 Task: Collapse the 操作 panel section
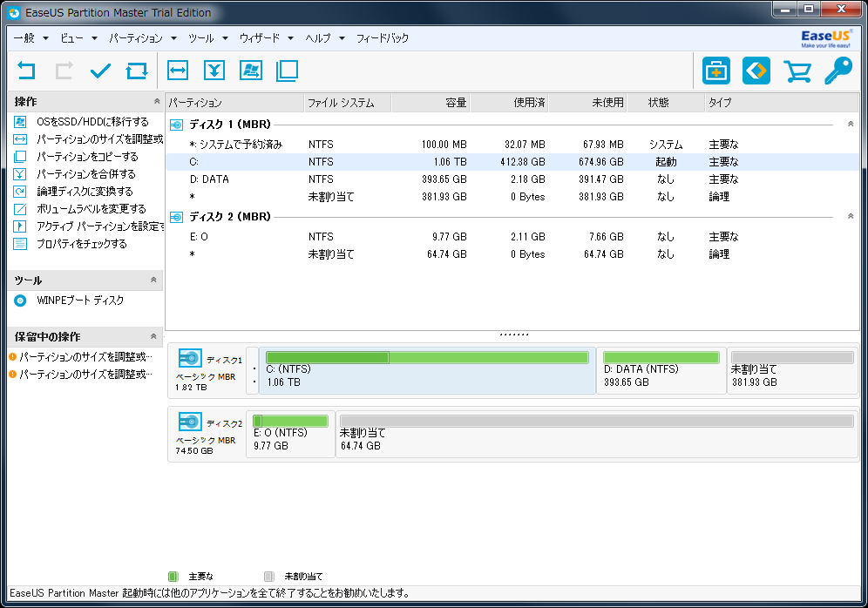157,101
